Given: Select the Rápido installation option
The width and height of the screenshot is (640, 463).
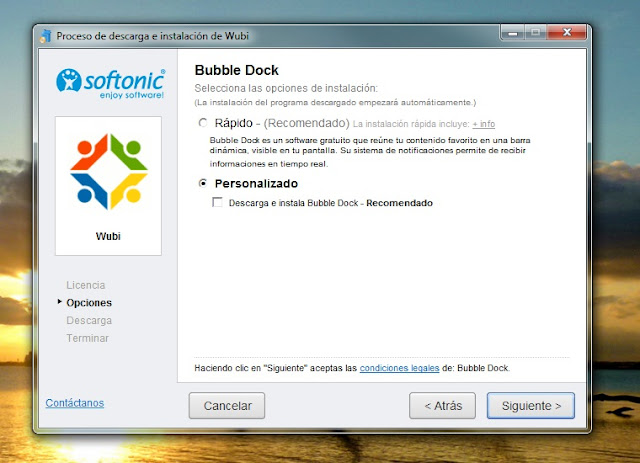Looking at the screenshot, I should [x=203, y=122].
